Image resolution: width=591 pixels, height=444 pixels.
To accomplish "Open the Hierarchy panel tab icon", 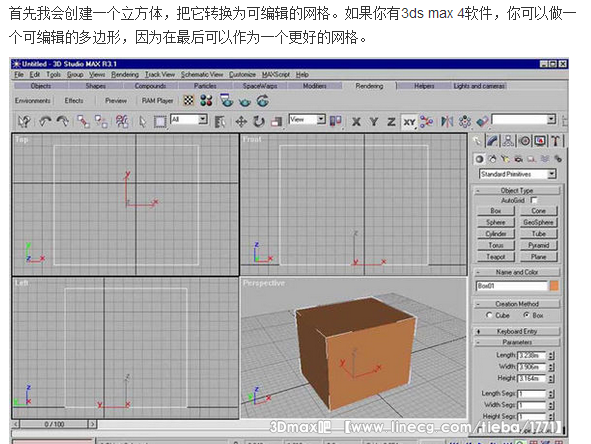I will tap(508, 141).
